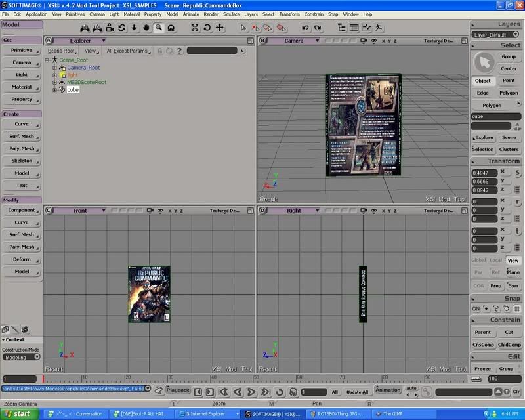Select the object selection arrow tool
Screen dimensions: 525x420
(x=243, y=28)
